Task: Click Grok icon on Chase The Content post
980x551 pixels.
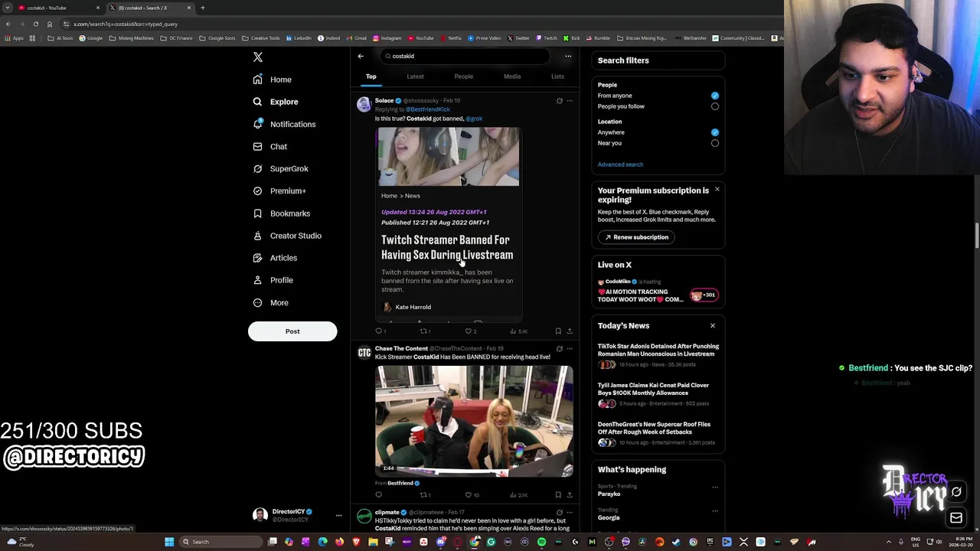Action: (559, 349)
